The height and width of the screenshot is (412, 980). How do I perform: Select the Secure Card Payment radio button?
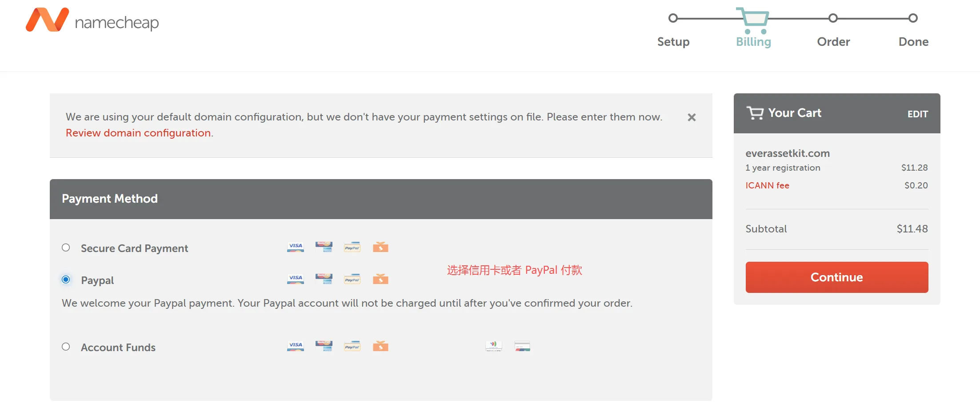click(x=66, y=248)
